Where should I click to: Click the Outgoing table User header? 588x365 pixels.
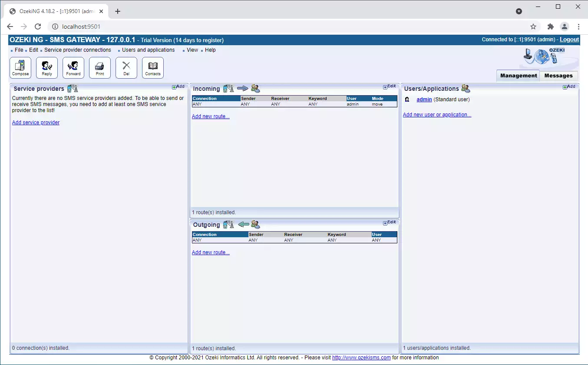pos(384,235)
